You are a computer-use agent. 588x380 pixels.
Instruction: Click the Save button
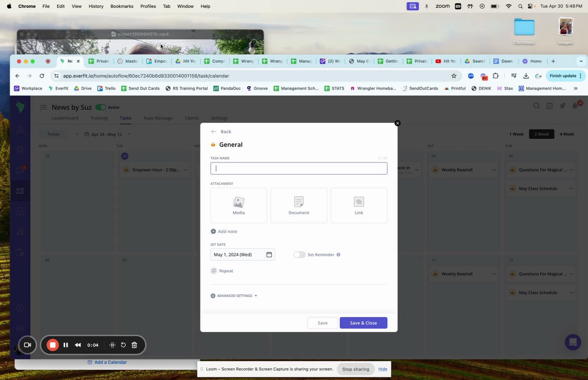click(x=322, y=323)
